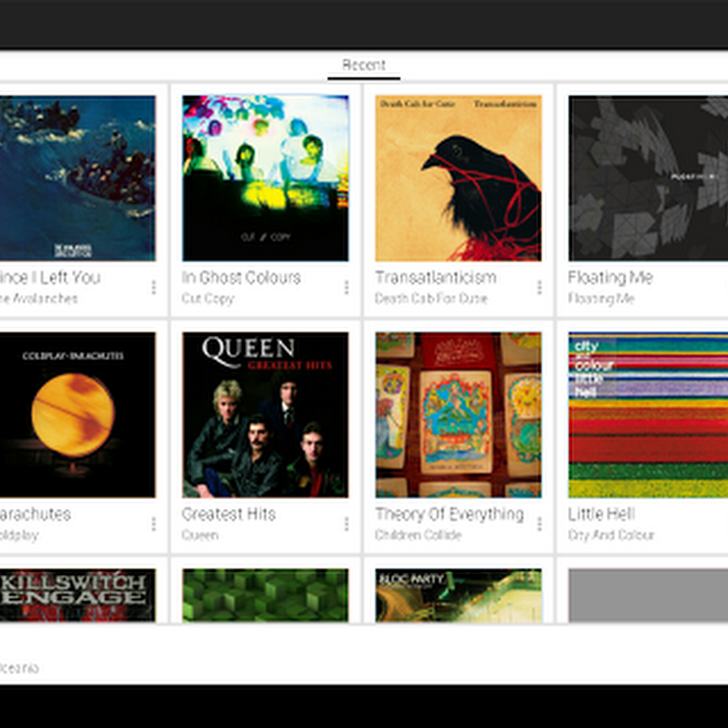Select the Children Collide artist name
Viewport: 728px width, 728px height.
[x=418, y=535]
